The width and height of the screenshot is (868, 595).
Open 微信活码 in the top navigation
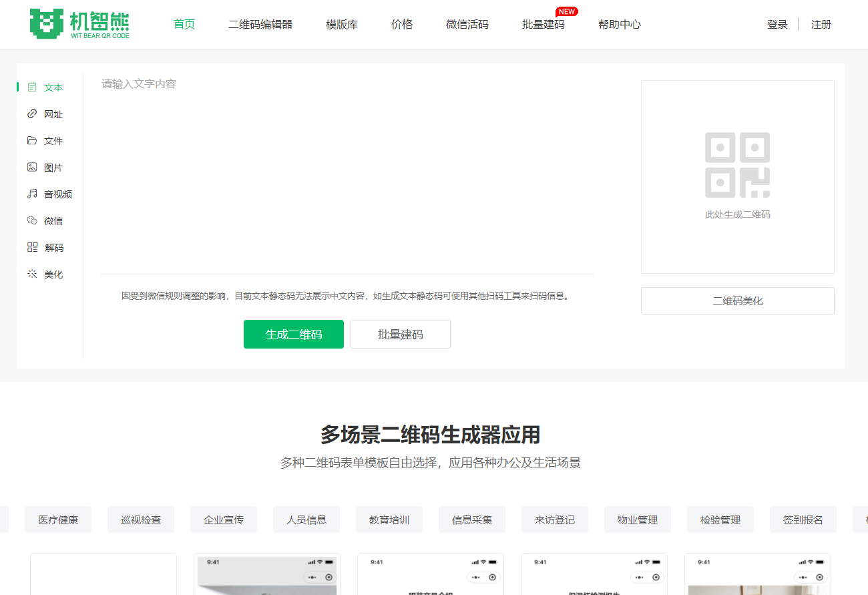coord(467,25)
